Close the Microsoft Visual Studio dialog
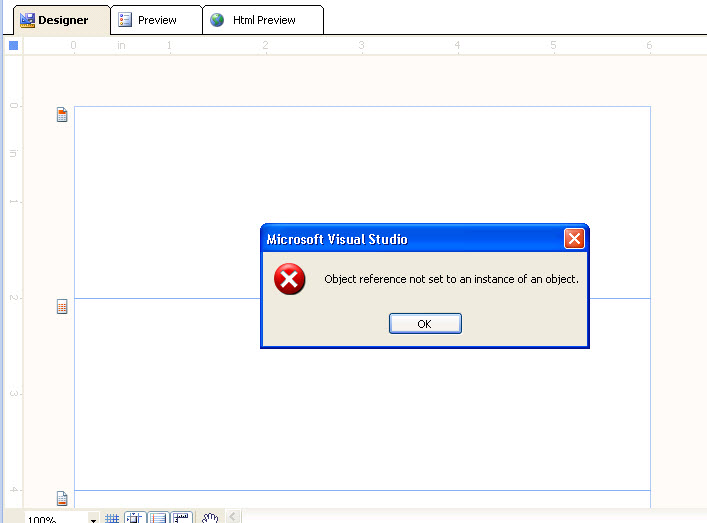707x523 pixels. 574,239
